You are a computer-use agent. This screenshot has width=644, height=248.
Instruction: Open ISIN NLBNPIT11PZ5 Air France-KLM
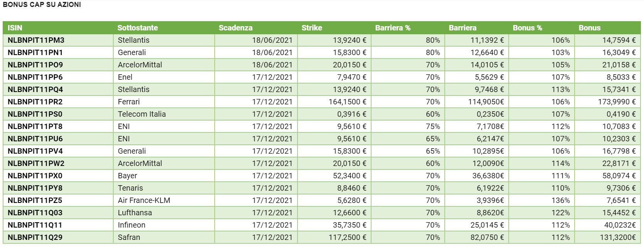click(x=35, y=200)
